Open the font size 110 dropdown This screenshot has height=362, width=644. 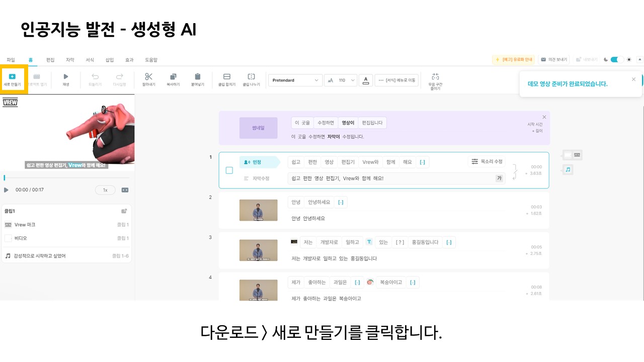pos(341,80)
